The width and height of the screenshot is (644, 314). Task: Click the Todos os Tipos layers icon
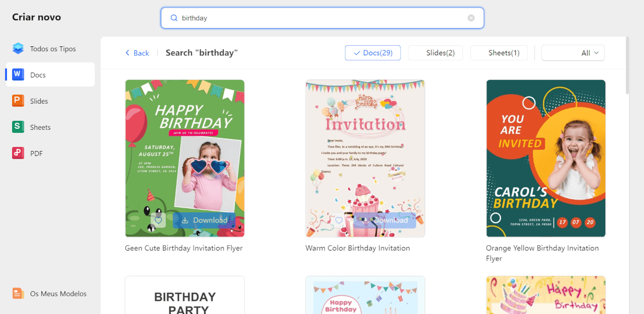click(18, 49)
